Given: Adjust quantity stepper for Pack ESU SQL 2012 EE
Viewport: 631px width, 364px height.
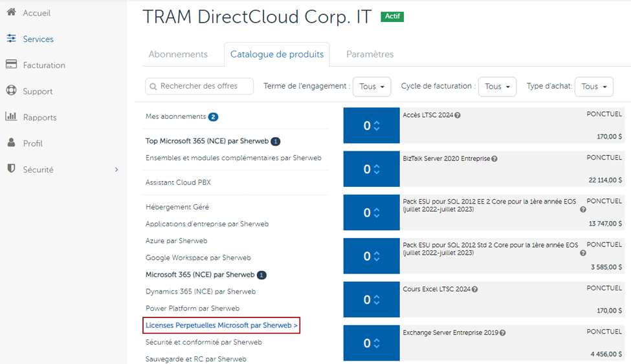Looking at the screenshot, I should pos(377,212).
